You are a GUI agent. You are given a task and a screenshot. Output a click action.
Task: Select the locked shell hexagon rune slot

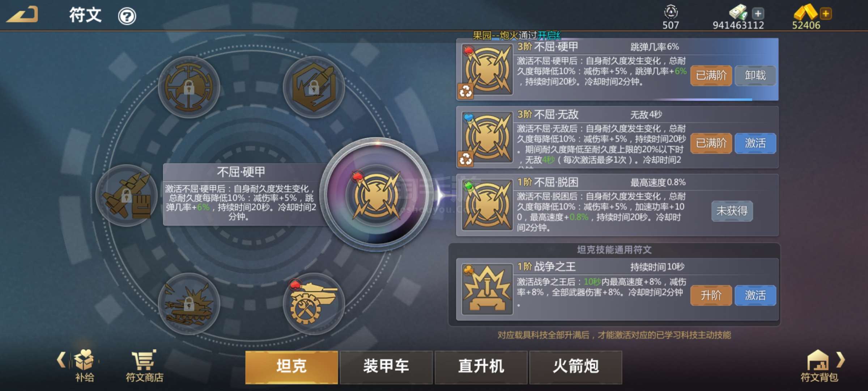(x=314, y=87)
